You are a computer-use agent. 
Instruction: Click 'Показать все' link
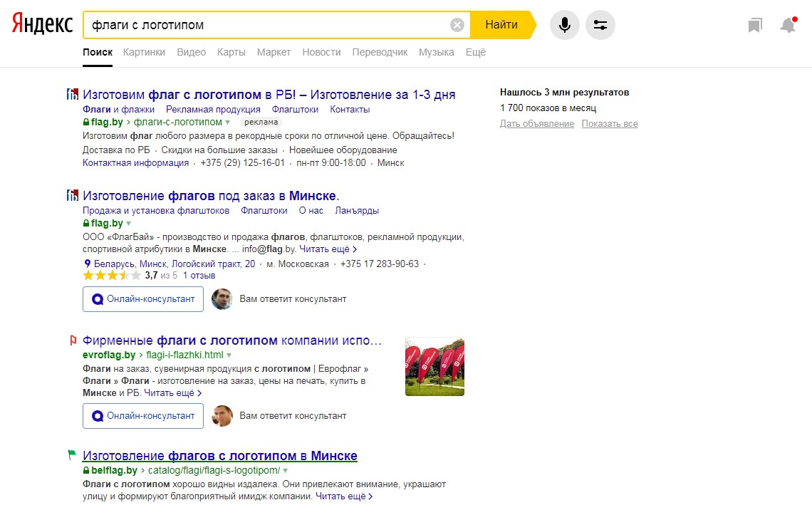610,123
